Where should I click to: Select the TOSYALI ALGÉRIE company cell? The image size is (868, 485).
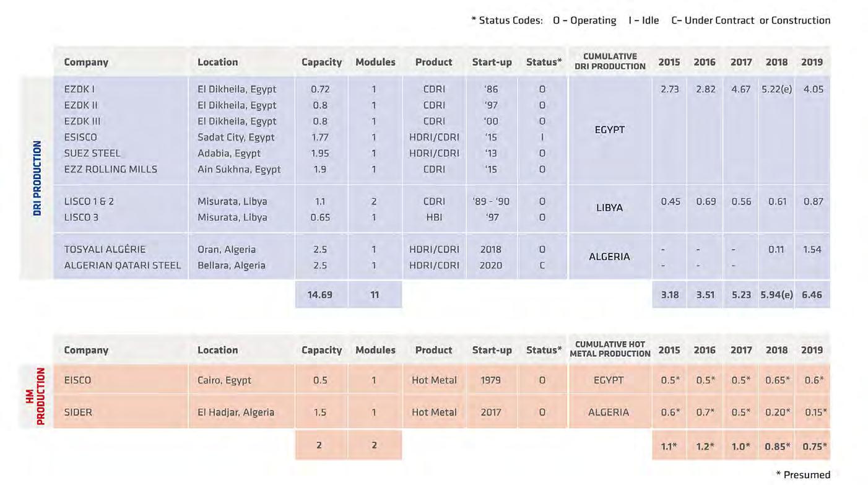[105, 250]
